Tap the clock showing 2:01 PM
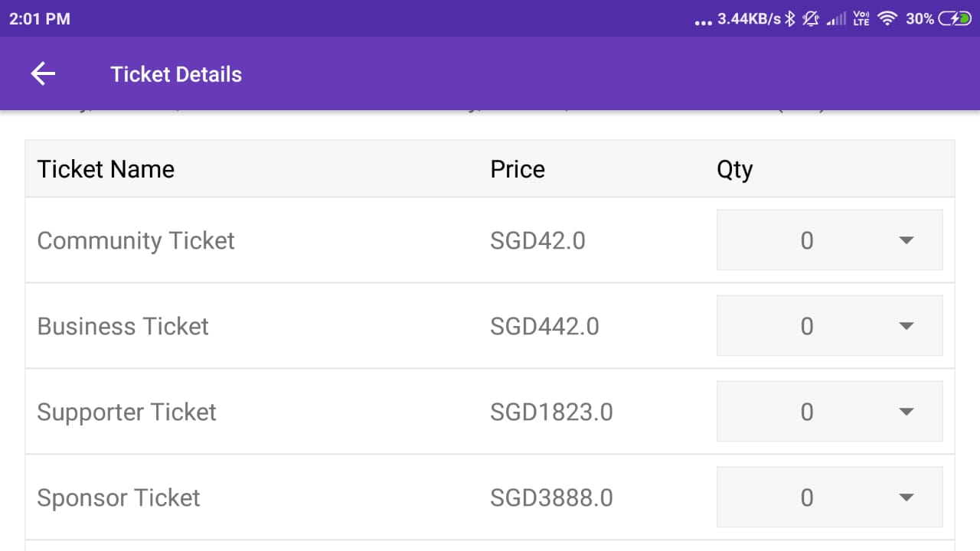 pyautogui.click(x=40, y=19)
